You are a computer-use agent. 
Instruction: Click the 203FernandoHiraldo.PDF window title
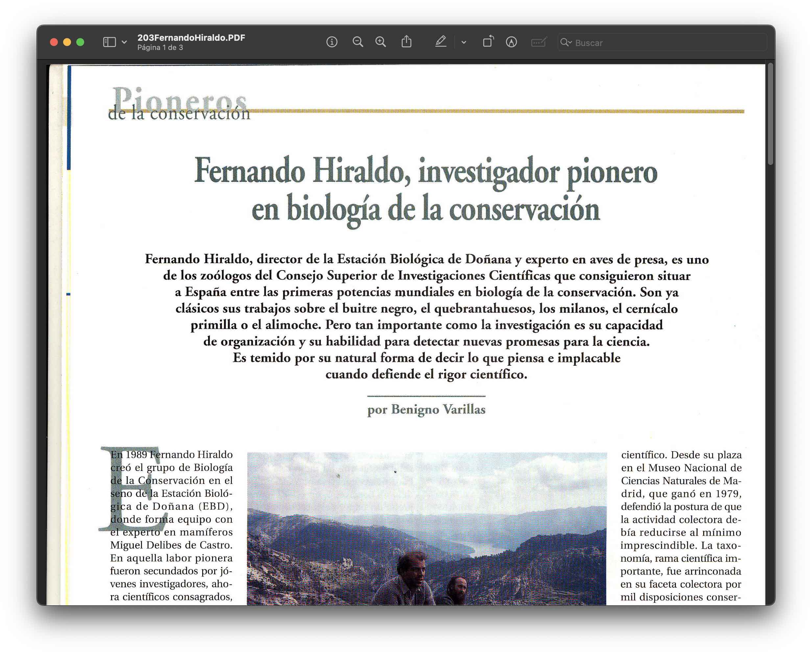pyautogui.click(x=191, y=38)
